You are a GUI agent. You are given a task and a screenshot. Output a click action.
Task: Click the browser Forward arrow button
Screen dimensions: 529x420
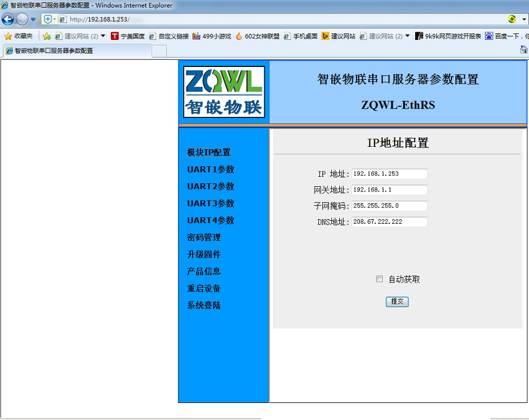pos(22,19)
